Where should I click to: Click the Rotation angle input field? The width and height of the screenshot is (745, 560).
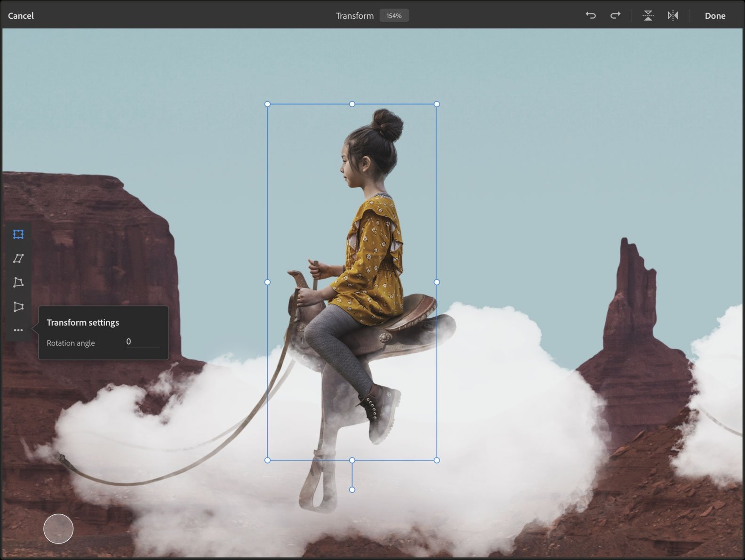pos(142,342)
